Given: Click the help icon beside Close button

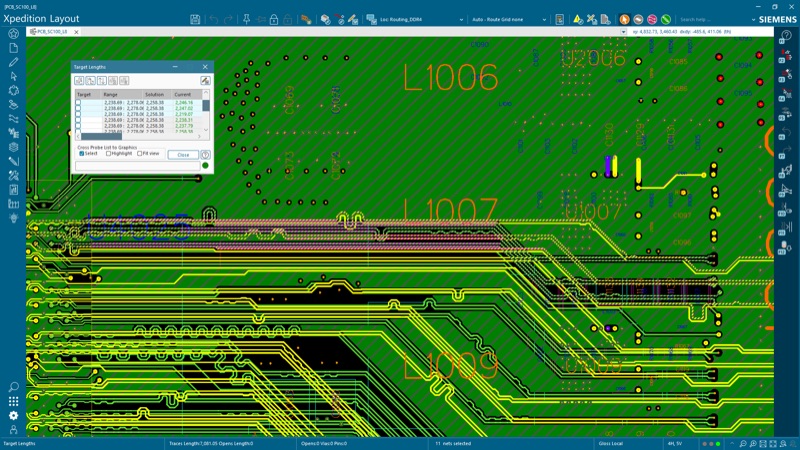Looking at the screenshot, I should tap(205, 155).
